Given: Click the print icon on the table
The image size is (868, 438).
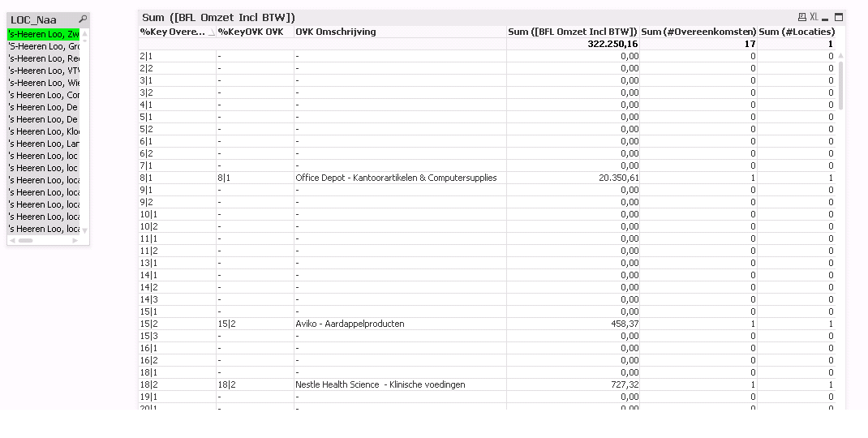Looking at the screenshot, I should (x=802, y=17).
